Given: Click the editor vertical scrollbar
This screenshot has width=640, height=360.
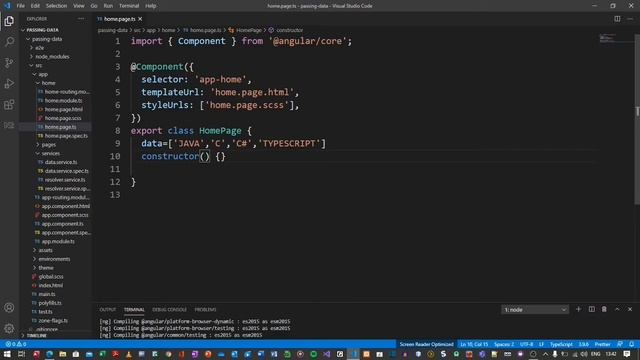Looking at the screenshot, I should click(x=637, y=119).
